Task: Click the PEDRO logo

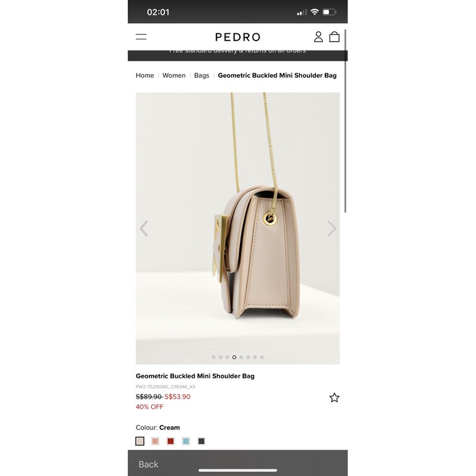Action: point(237,37)
